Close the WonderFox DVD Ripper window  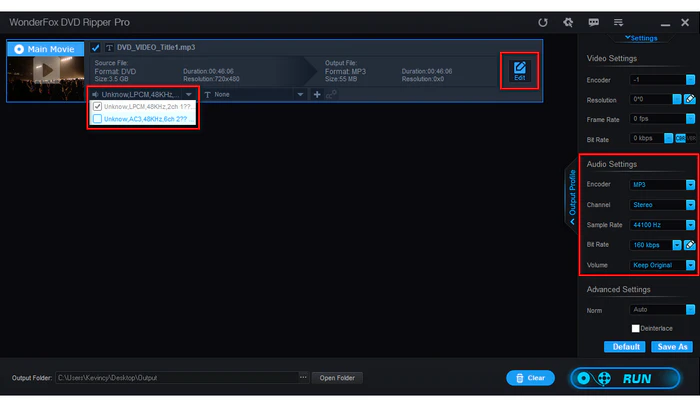pyautogui.click(x=685, y=22)
